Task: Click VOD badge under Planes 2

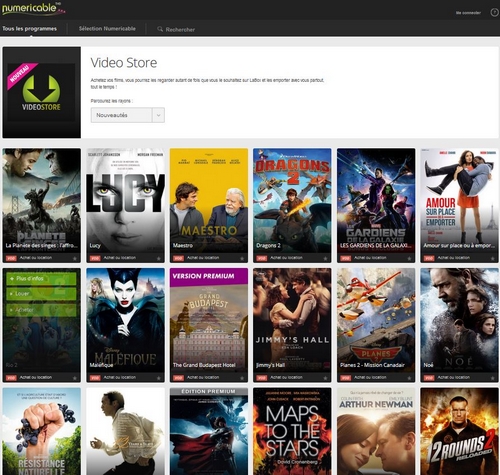Action: point(346,378)
